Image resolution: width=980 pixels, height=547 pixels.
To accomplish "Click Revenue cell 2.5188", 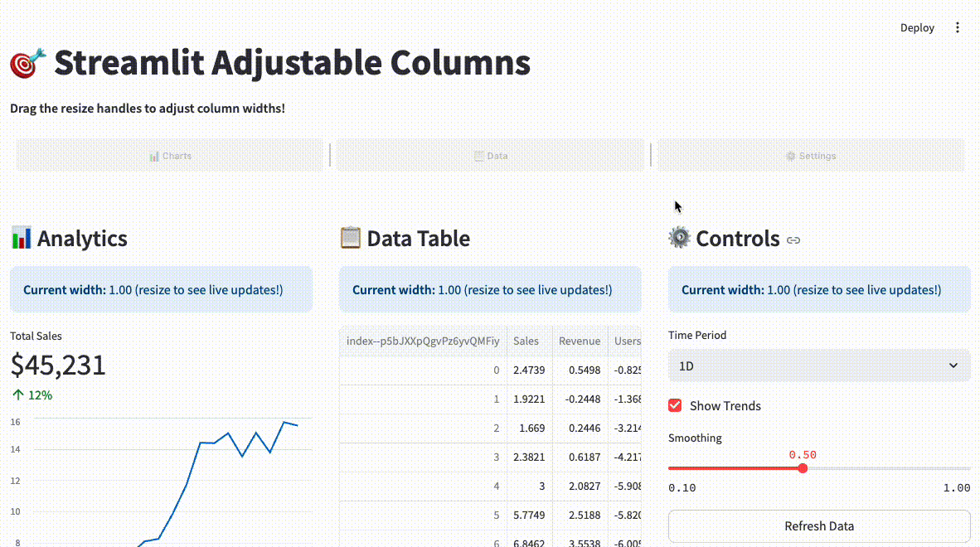I will coord(580,516).
